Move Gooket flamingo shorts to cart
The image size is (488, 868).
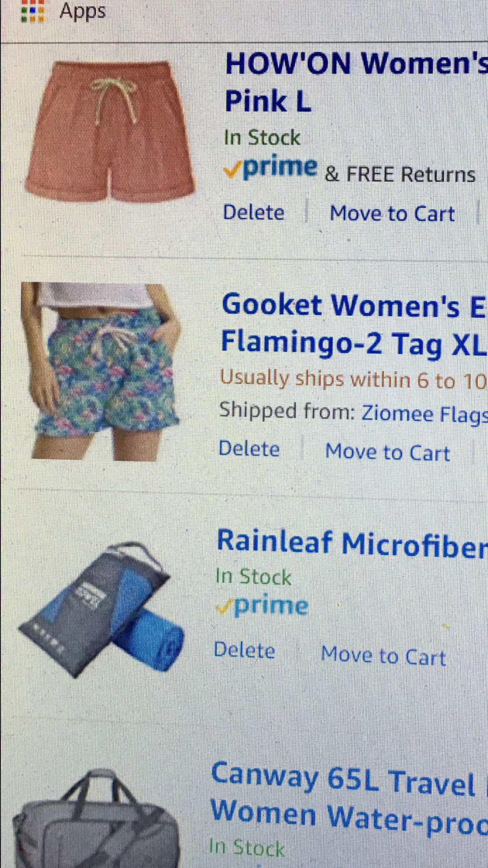tap(388, 452)
